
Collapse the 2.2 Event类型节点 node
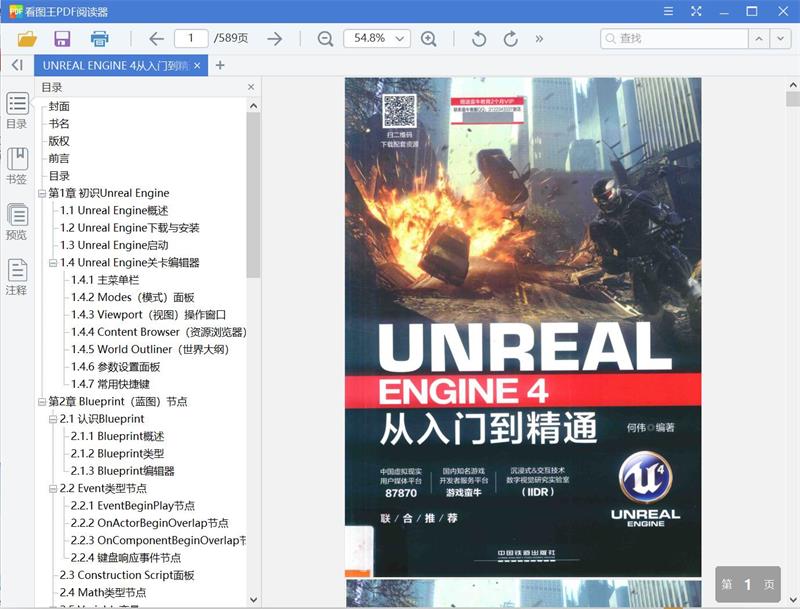click(x=53, y=489)
